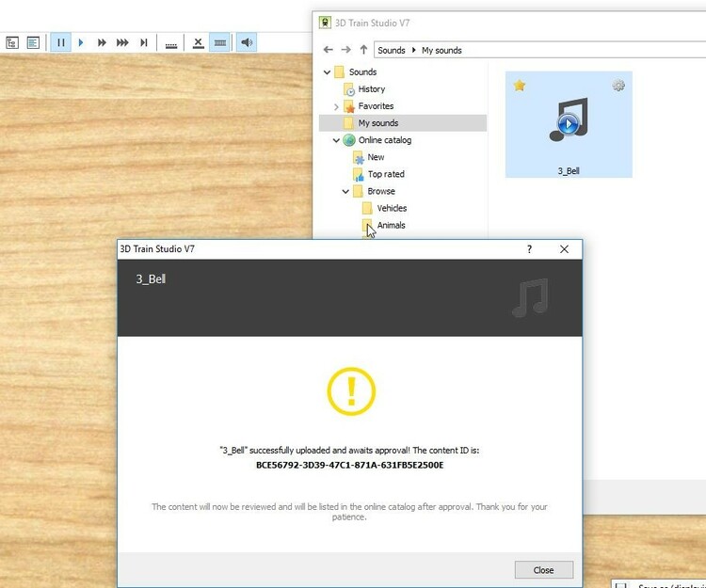Set simulation to double speed
Viewport: 706px width, 588px height.
click(102, 42)
